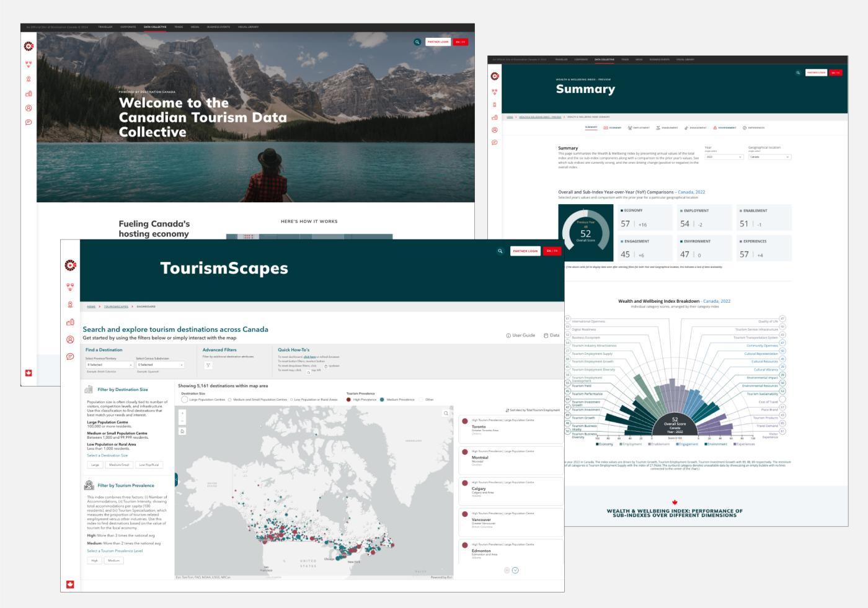Click the next page arrow below destination list
This screenshot has height=608, width=868.
point(515,570)
